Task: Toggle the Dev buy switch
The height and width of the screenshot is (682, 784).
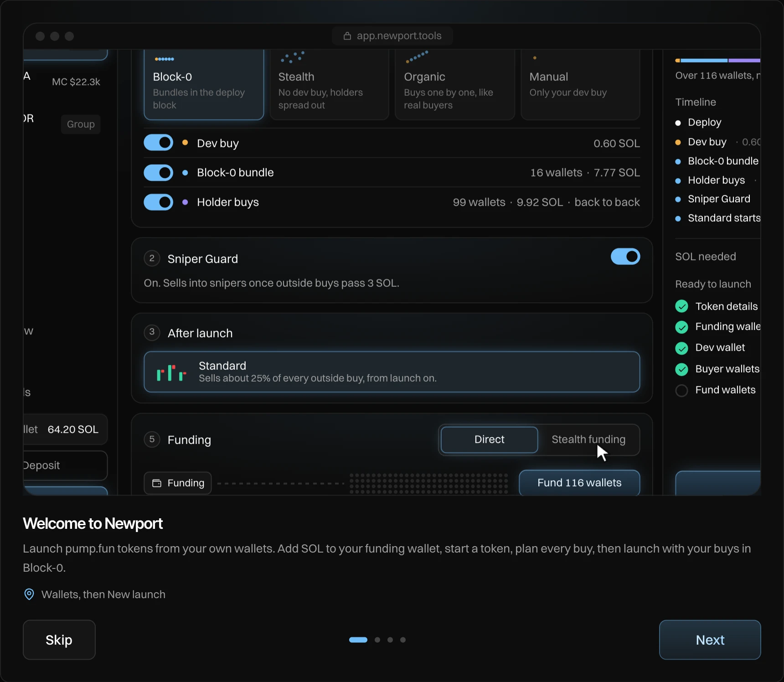Action: (x=158, y=143)
